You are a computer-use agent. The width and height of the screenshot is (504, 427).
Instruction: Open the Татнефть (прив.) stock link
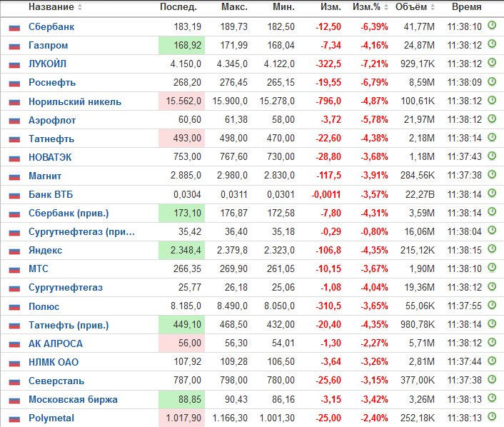click(69, 326)
